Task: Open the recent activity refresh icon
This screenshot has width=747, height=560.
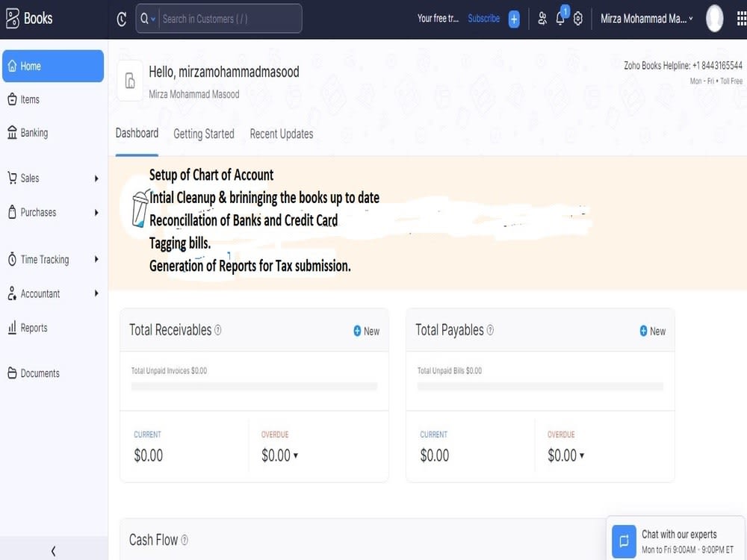Action: coord(122,19)
